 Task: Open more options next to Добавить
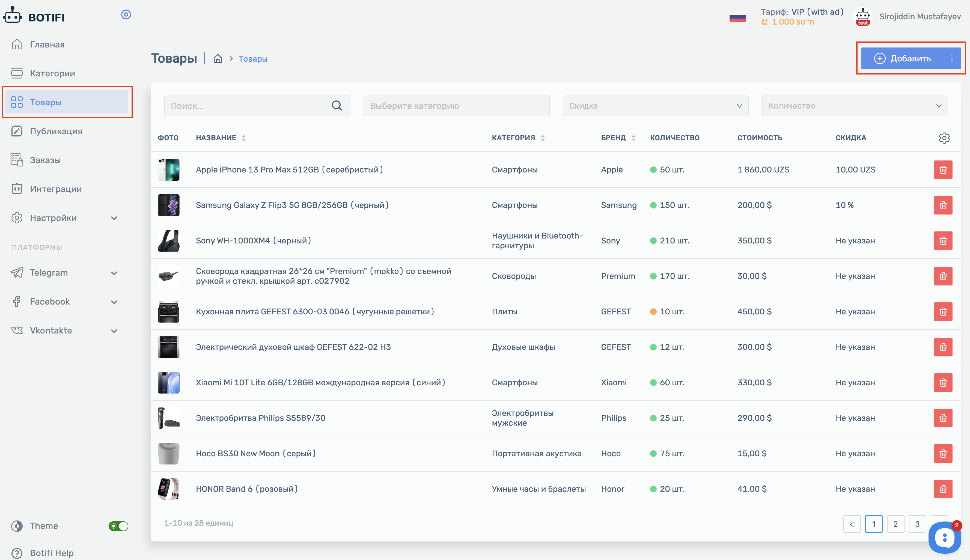952,58
